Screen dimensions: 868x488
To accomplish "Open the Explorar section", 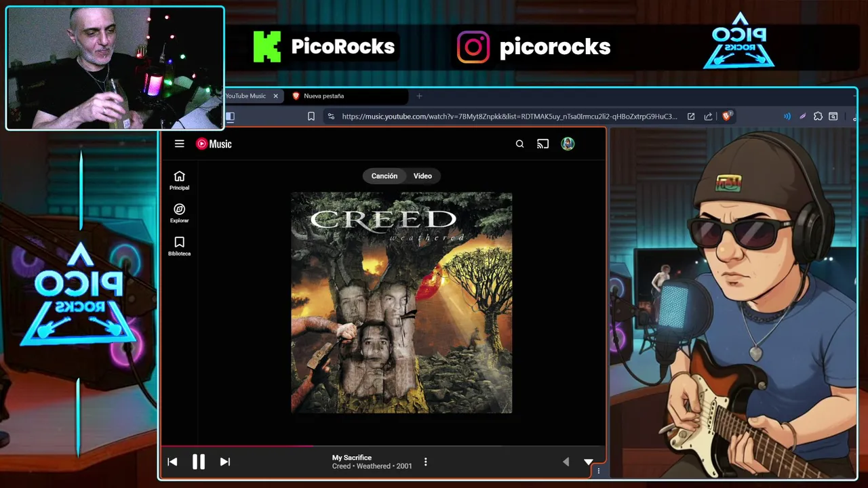I will point(179,213).
